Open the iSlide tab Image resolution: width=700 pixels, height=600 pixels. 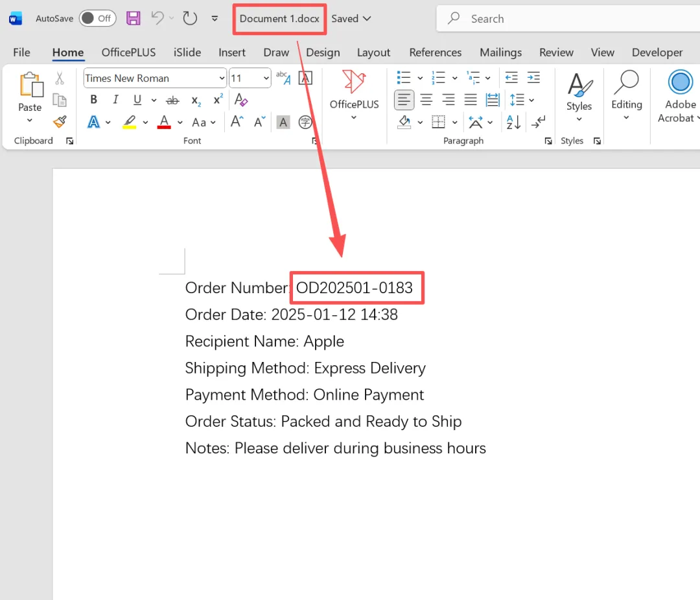187,53
